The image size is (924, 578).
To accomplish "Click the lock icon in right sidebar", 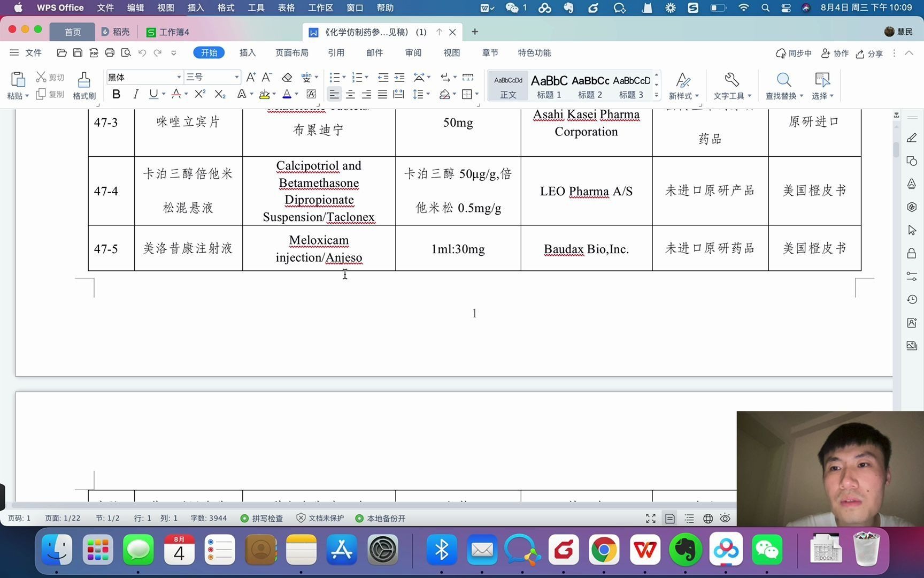I will (x=912, y=253).
